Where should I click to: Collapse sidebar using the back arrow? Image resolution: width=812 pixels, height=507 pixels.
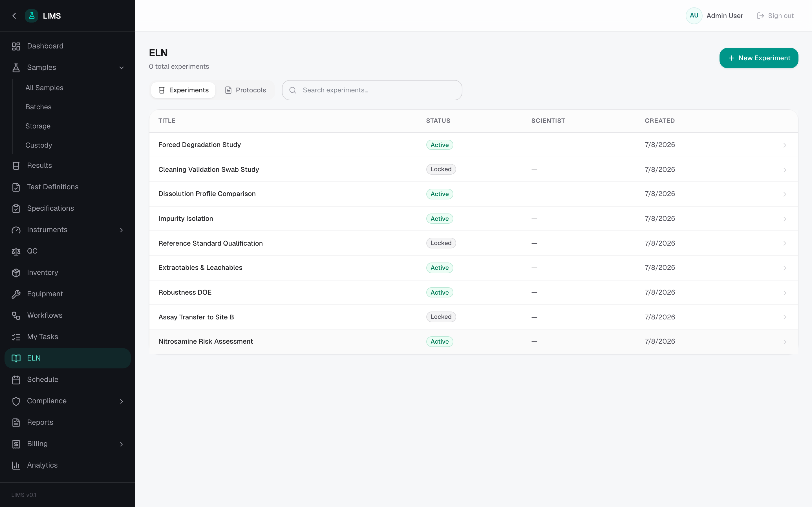pos(14,16)
